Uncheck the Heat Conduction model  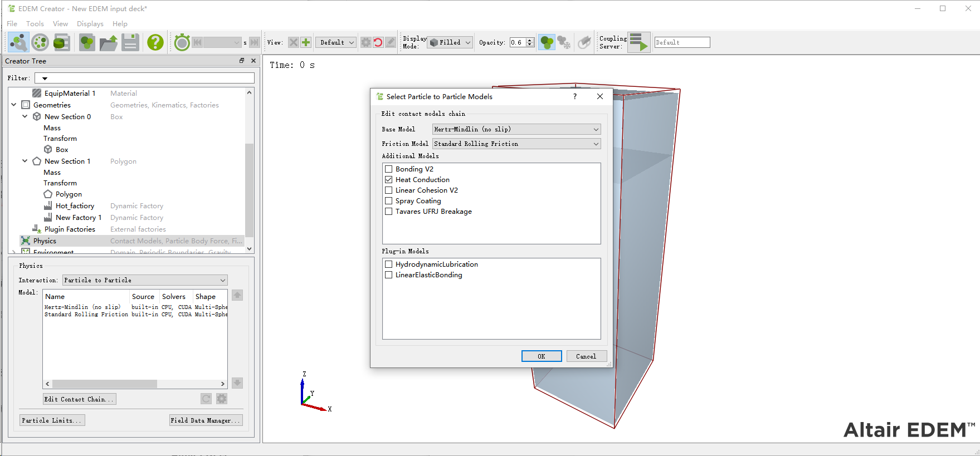click(x=389, y=180)
